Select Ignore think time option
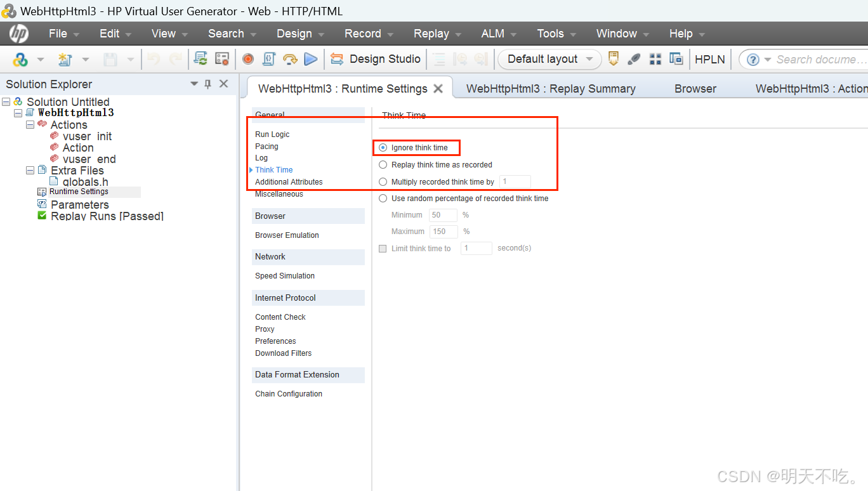Image resolution: width=868 pixels, height=491 pixels. pos(383,148)
